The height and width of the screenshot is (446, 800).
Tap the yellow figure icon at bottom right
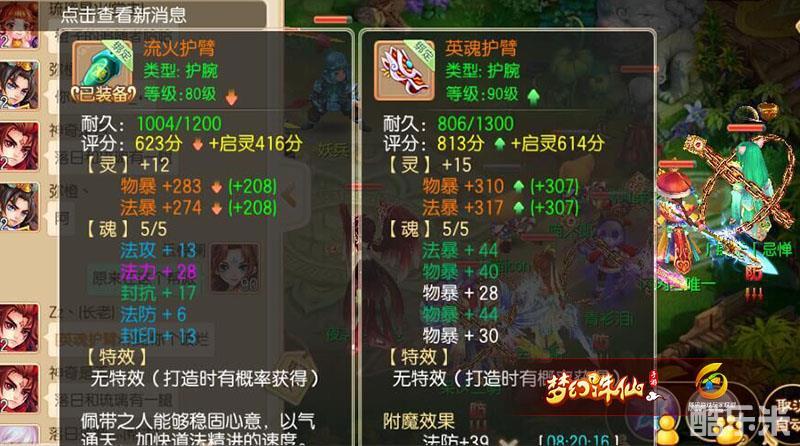(x=667, y=430)
